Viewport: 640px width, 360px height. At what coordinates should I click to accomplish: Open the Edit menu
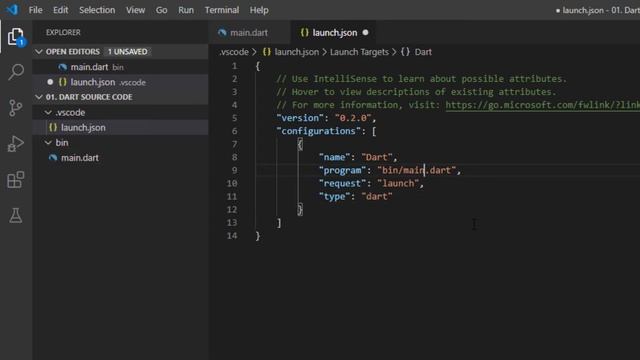[60, 10]
